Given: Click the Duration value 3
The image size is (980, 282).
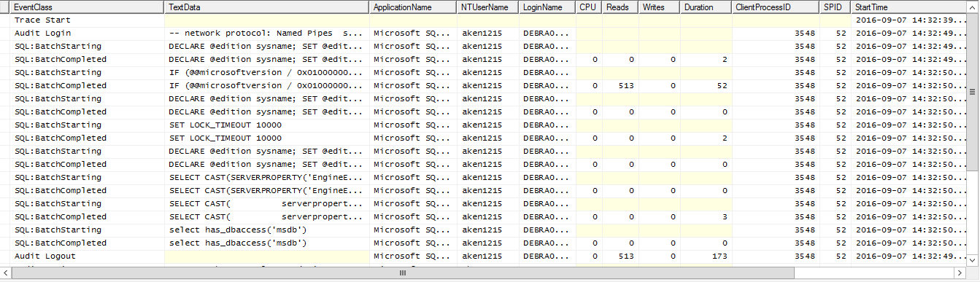Looking at the screenshot, I should (x=725, y=216).
